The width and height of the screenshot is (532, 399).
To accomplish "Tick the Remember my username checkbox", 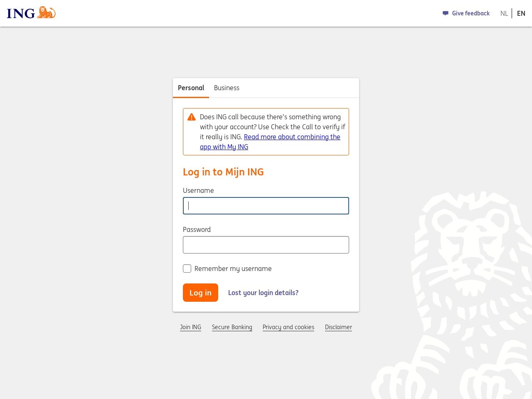I will [x=187, y=268].
